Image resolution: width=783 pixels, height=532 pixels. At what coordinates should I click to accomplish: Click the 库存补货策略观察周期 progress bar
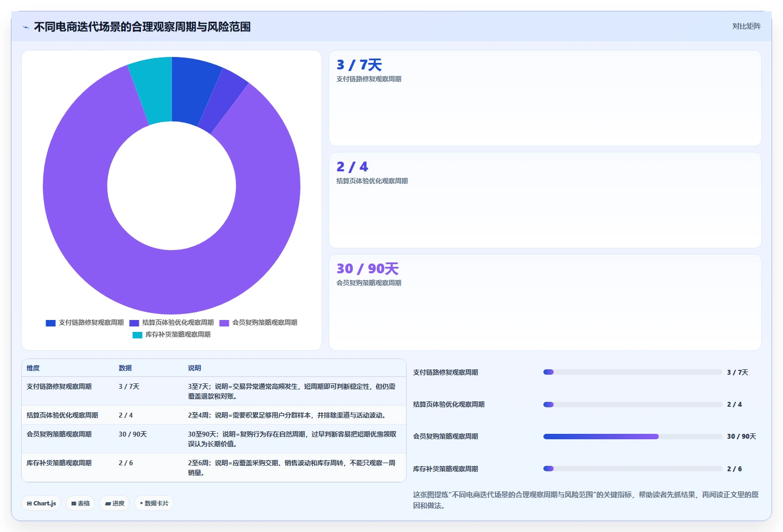pos(633,469)
